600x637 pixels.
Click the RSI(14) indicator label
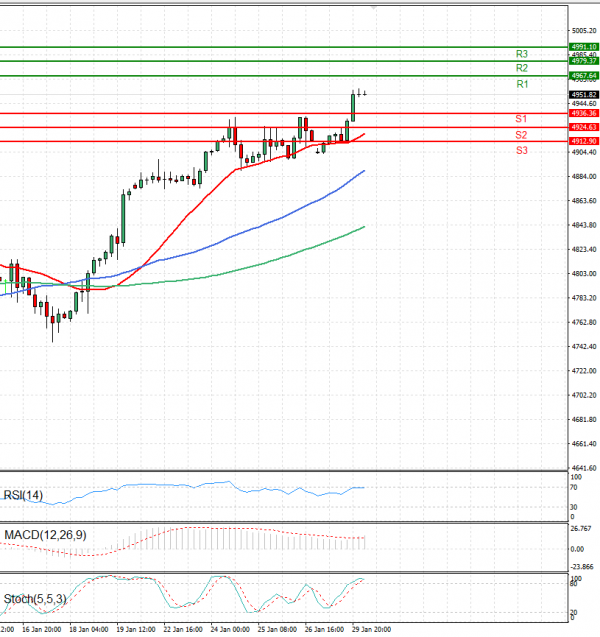[23, 495]
